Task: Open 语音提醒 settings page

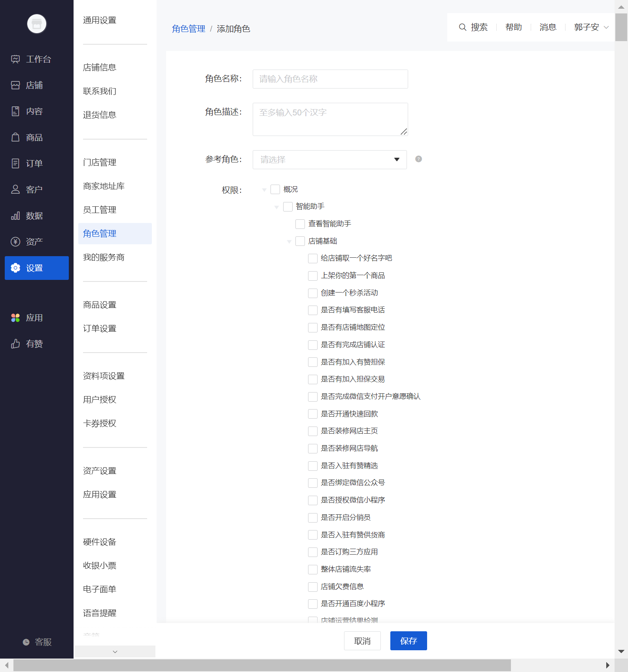Action: (100, 613)
